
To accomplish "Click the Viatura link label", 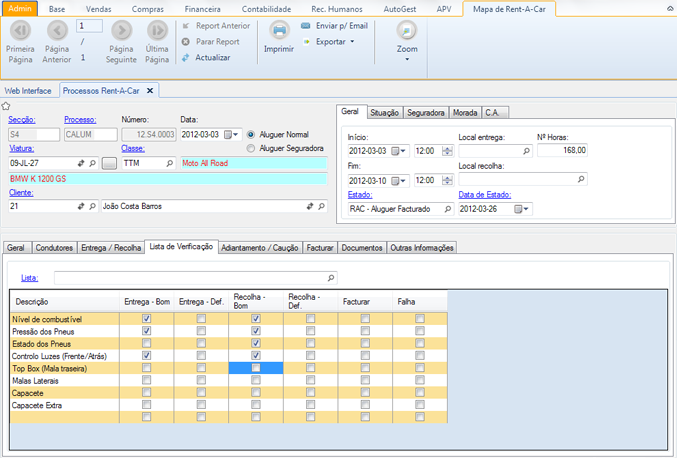I will [21, 148].
